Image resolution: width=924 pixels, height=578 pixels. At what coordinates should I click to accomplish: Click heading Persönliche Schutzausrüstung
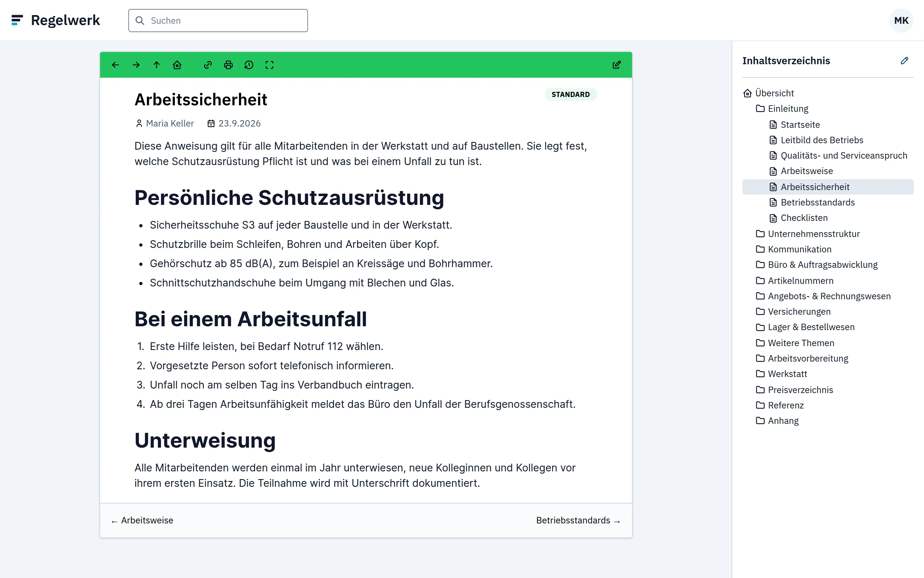pyautogui.click(x=289, y=198)
